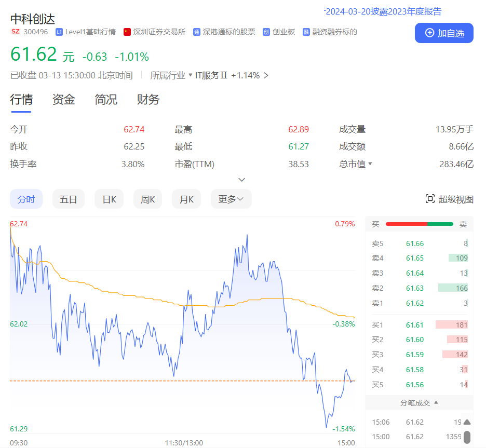Screen dimensions: 486x448
Task: Click the L1 Level1基础行情 icon
Action: point(59,32)
